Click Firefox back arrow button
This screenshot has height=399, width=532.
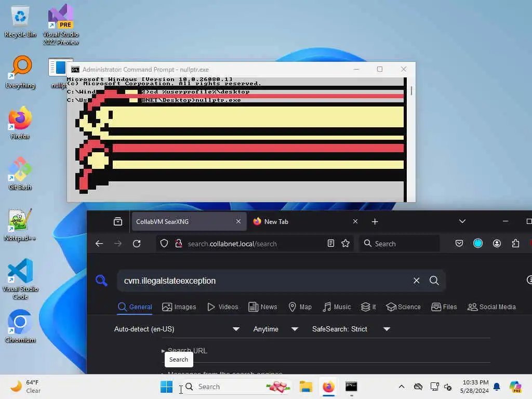(99, 244)
